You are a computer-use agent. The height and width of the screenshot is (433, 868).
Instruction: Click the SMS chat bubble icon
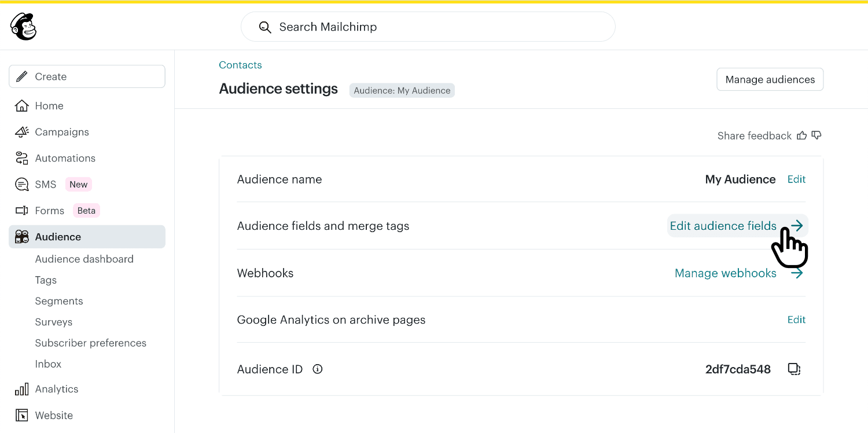pyautogui.click(x=22, y=185)
